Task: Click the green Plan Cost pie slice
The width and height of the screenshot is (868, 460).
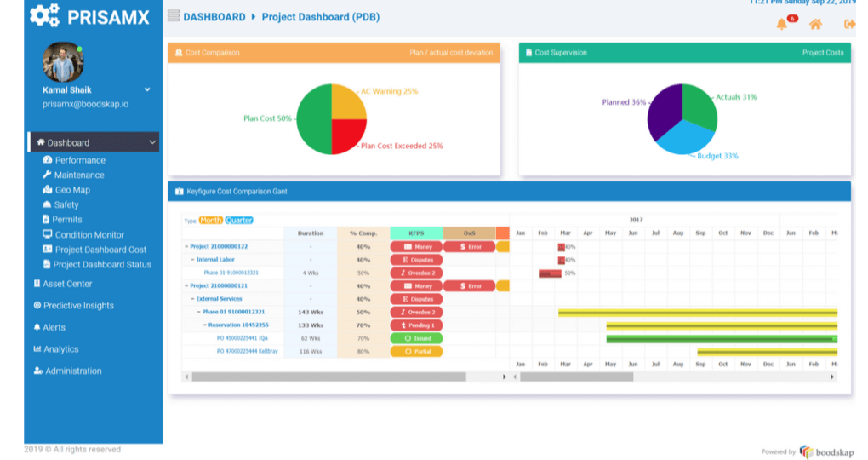Action: 314,119
